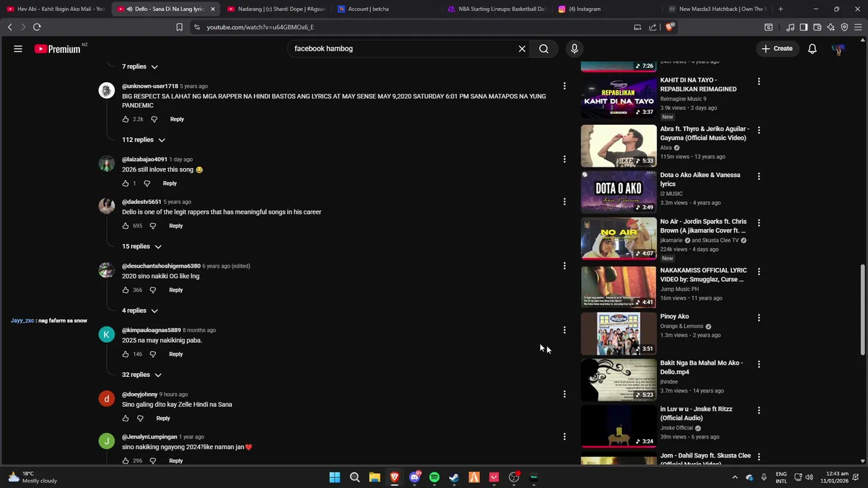Open Brave VPN shield icon
The image size is (868, 488).
tap(844, 27)
